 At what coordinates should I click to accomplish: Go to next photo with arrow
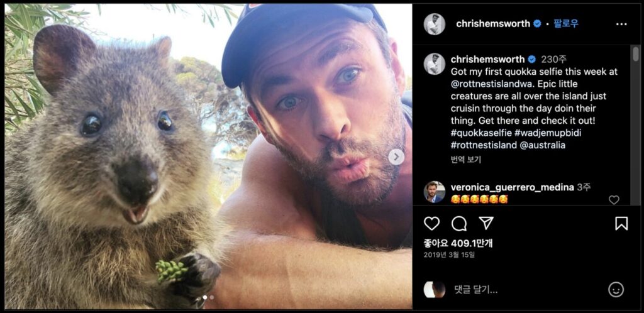point(396,156)
